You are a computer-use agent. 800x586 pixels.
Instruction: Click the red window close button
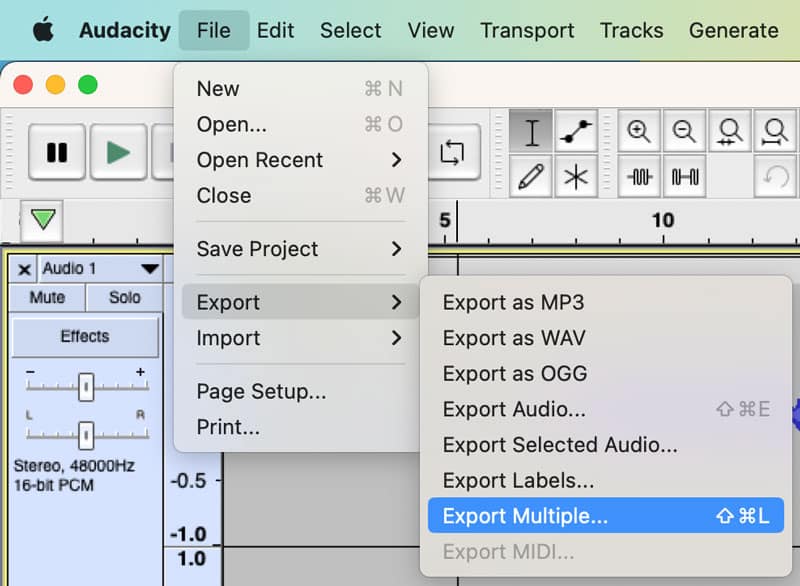tap(23, 85)
